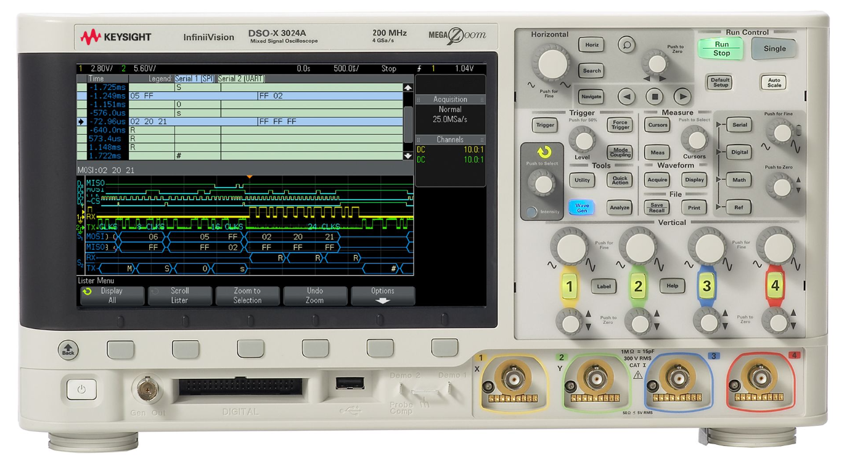Click the Single acquisition key
Image resolution: width=868 pixels, height=467 pixels.
pos(774,49)
